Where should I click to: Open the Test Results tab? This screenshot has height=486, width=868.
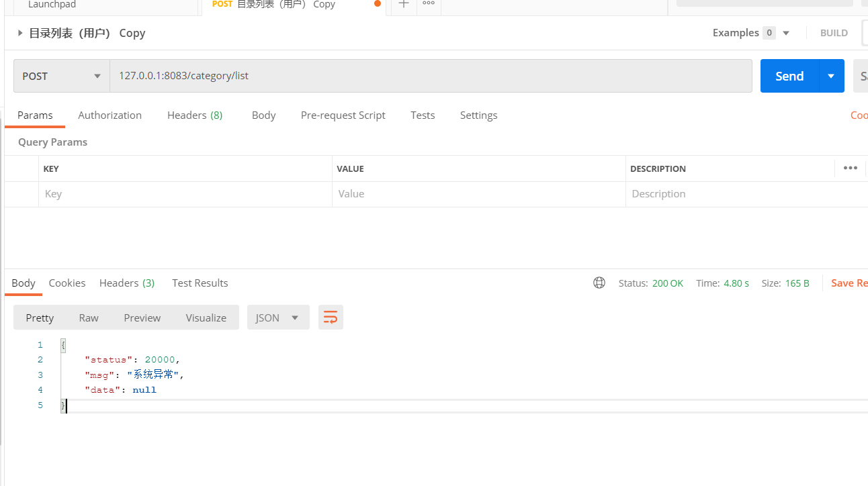(200, 283)
